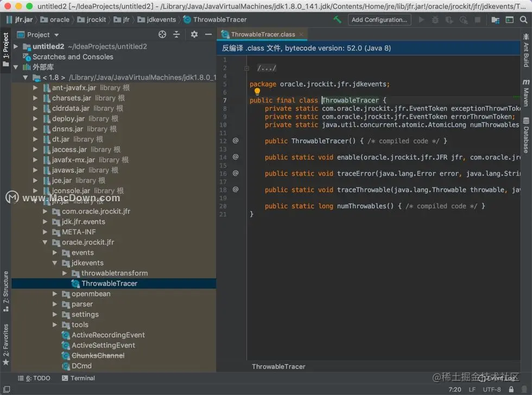Click the locate target icon in Project panel

(x=162, y=34)
